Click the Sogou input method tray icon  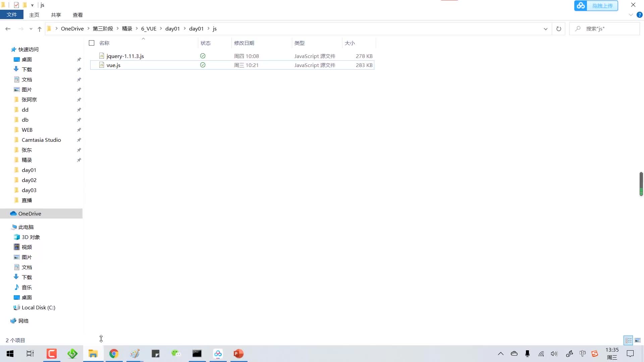[595, 354]
